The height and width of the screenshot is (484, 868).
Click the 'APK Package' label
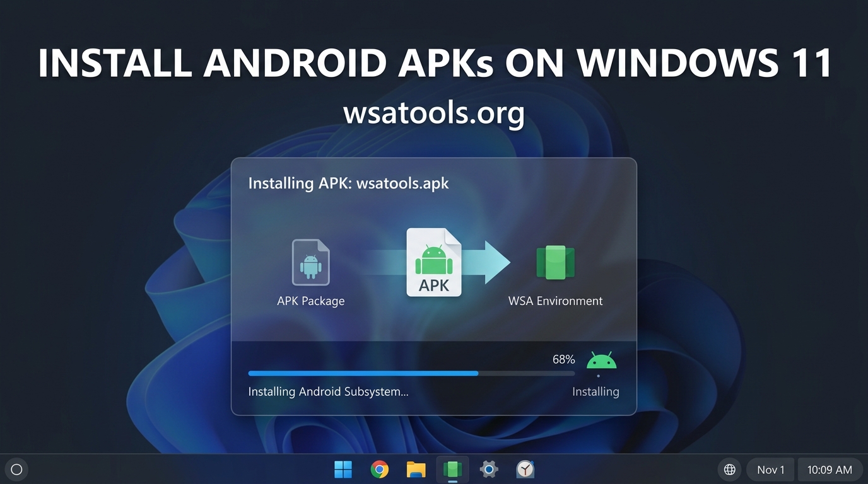pos(311,301)
